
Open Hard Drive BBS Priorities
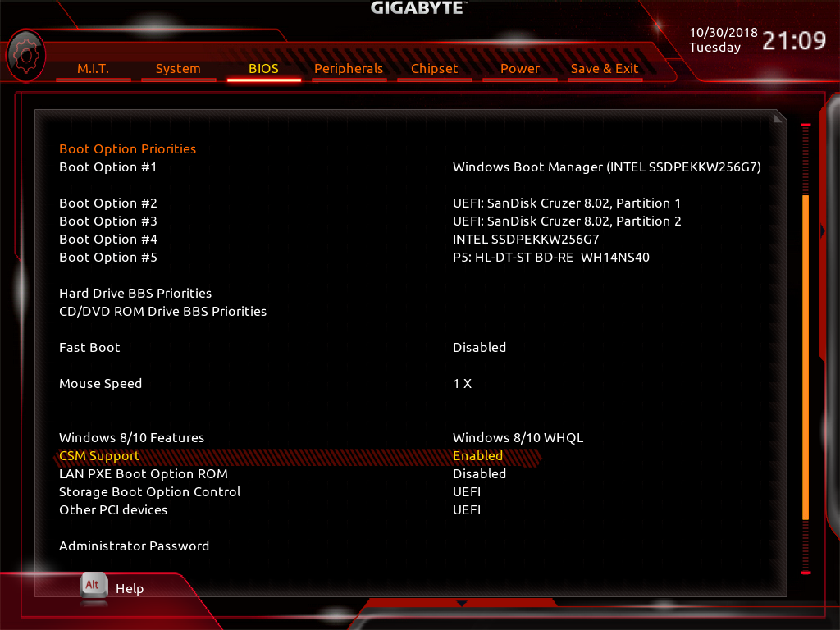[135, 294]
